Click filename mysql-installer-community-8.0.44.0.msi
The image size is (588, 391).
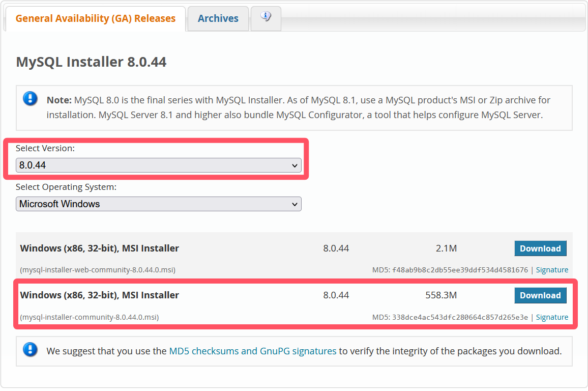(89, 317)
